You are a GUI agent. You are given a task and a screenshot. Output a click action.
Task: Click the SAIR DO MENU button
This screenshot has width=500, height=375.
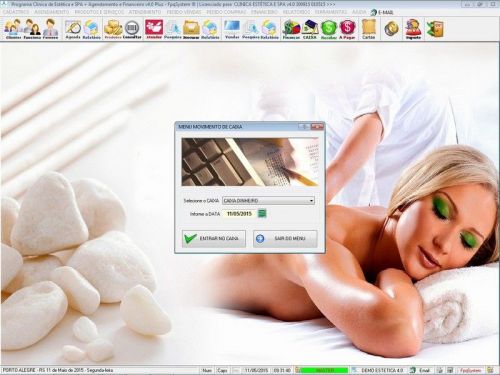[x=285, y=239]
